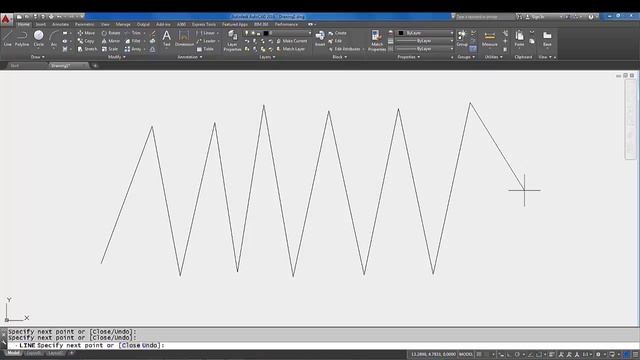Expand the Block panel
Viewport: 640px width, 360px height.
[x=340, y=57]
